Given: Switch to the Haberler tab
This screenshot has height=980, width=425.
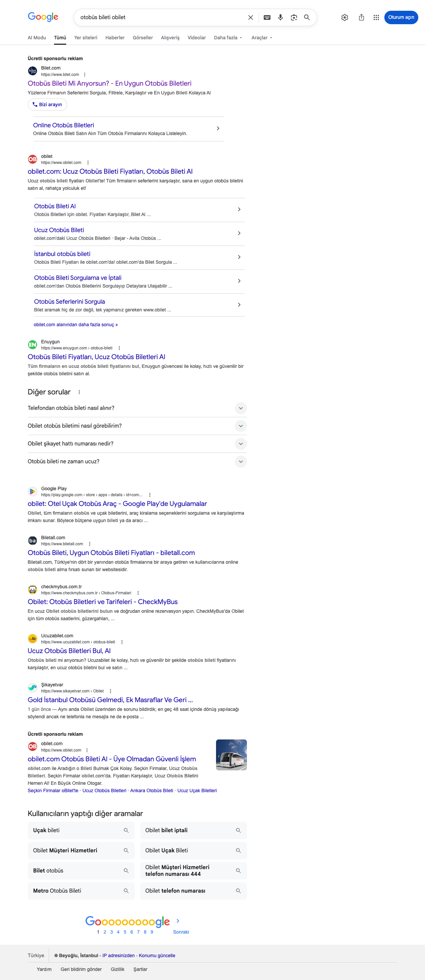Looking at the screenshot, I should [115, 38].
